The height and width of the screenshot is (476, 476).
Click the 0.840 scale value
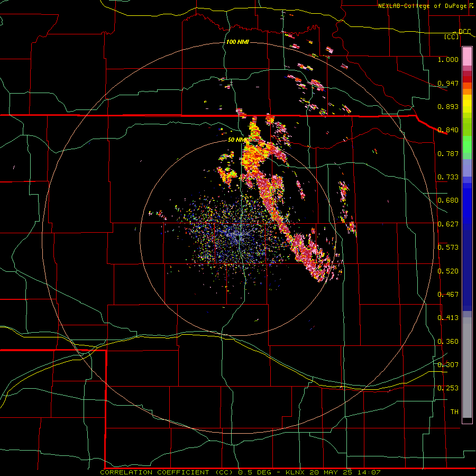448,130
